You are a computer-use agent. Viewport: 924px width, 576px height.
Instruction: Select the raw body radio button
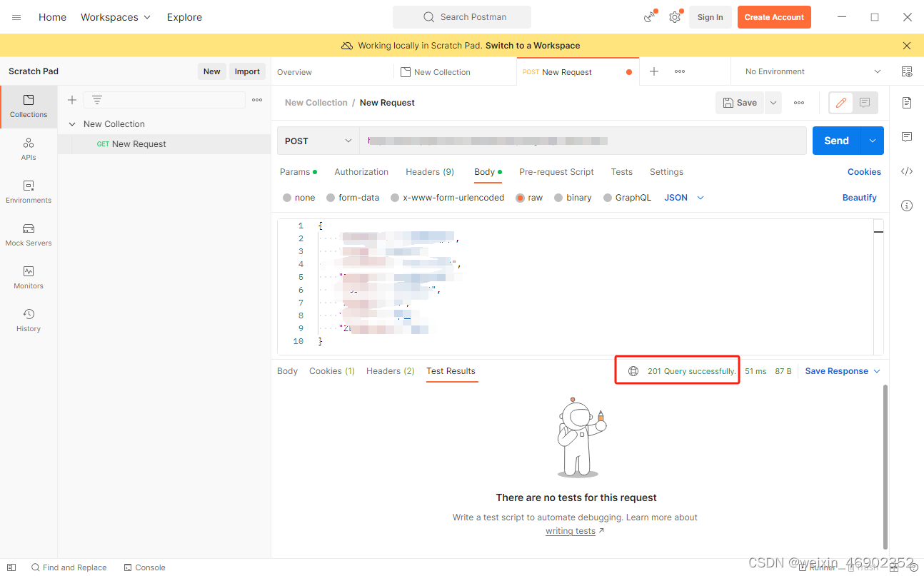click(520, 197)
